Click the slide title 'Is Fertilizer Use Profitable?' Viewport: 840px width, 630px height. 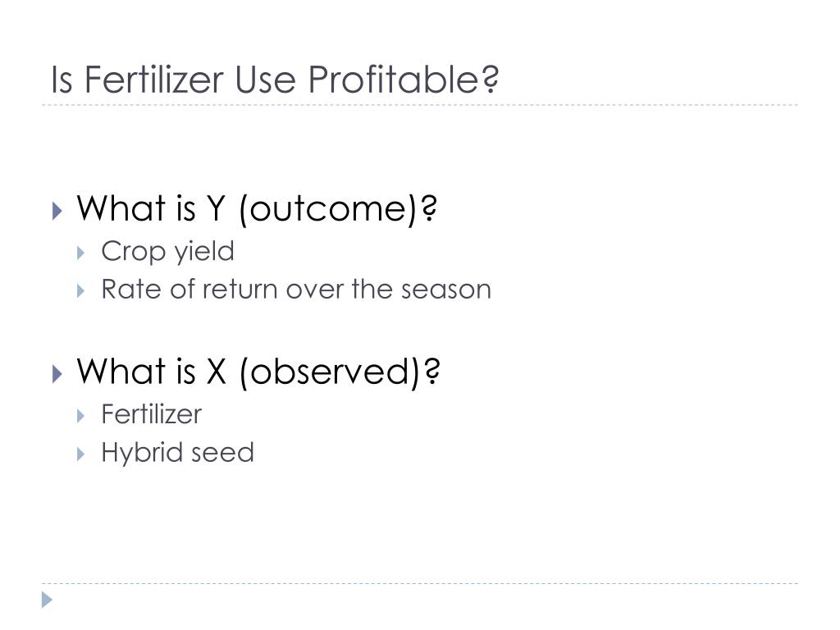275,80
